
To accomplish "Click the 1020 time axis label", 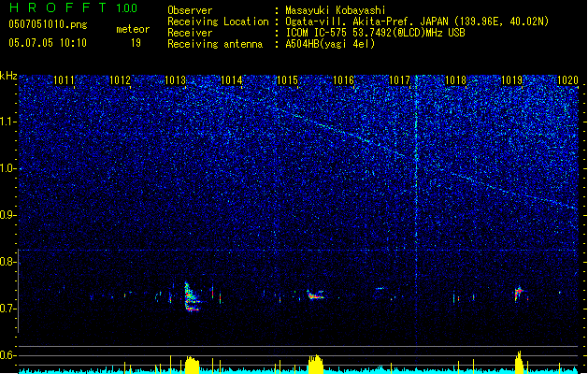I will coord(567,80).
